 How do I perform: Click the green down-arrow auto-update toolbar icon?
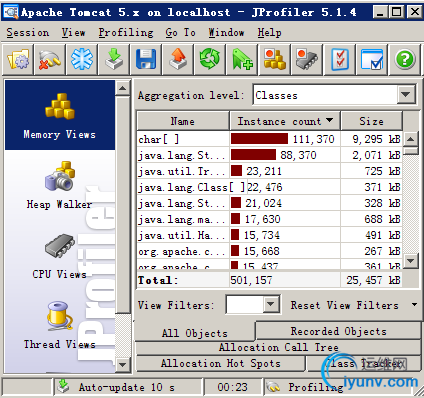(x=114, y=60)
